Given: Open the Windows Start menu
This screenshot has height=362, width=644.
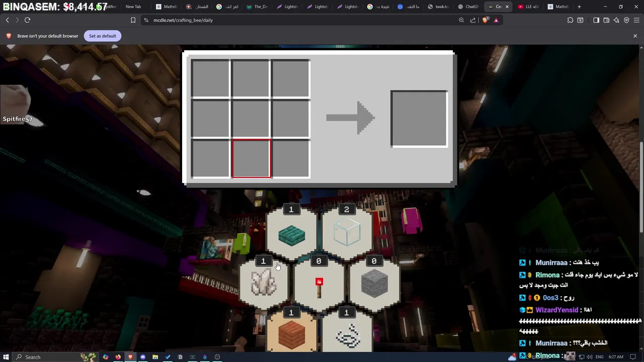Looking at the screenshot, I should [x=6, y=357].
